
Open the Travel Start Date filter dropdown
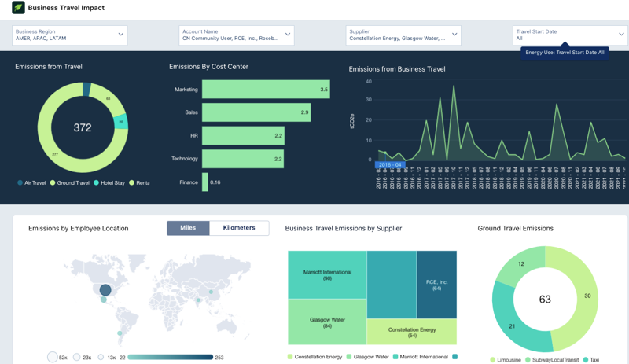click(x=571, y=35)
